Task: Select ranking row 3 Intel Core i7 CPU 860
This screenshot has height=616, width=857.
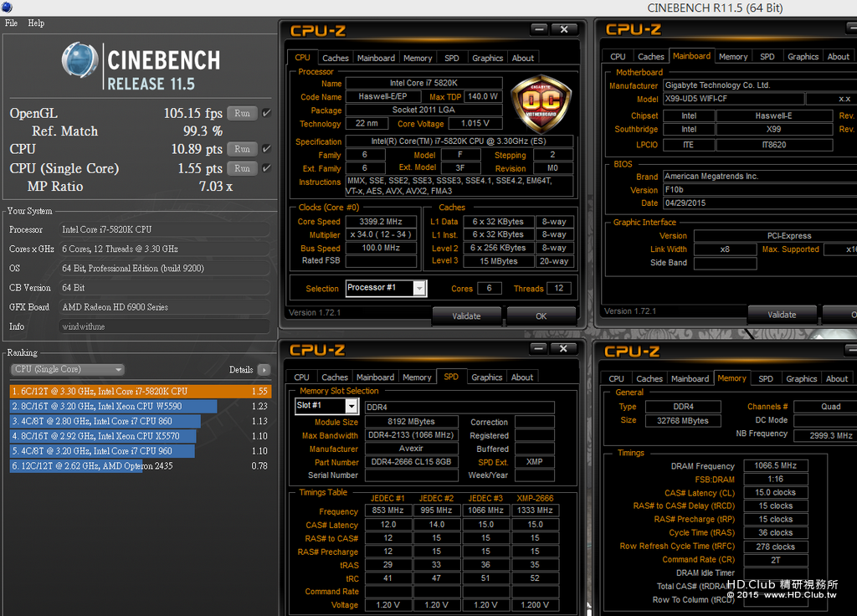Action: click(x=141, y=422)
